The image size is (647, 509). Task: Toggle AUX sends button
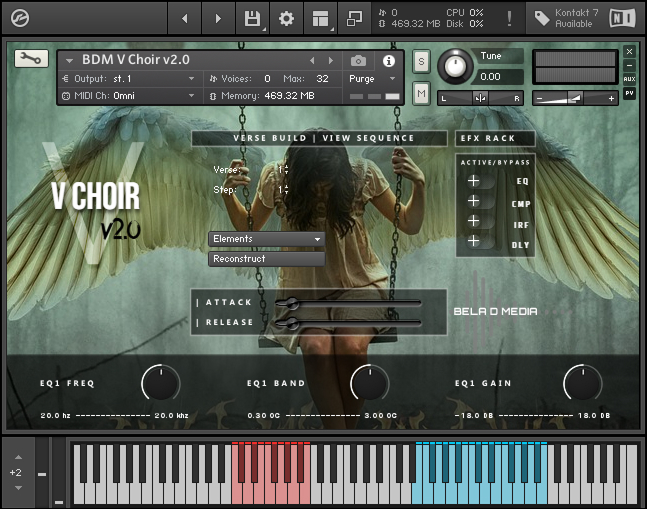(629, 79)
